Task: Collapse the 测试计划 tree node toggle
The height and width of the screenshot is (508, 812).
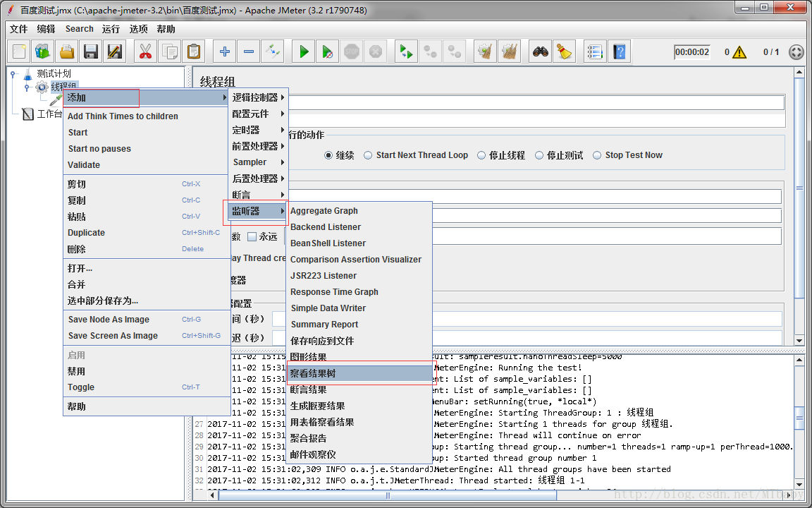Action: (13, 74)
